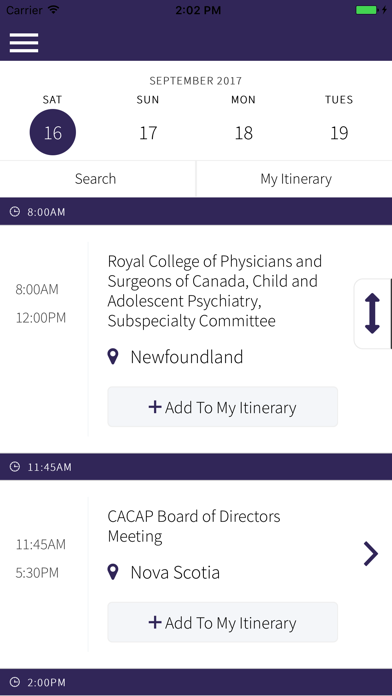Switch to the My Itinerary tab
The height and width of the screenshot is (696, 392).
[294, 179]
